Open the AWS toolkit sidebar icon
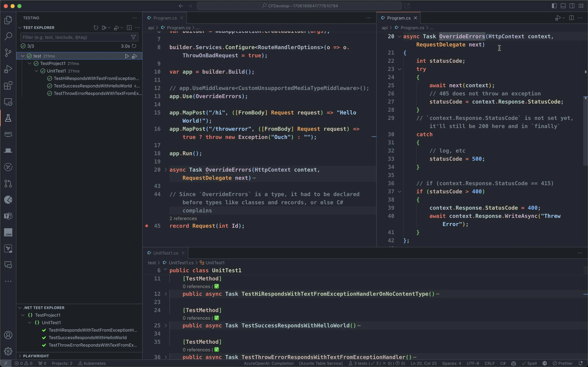This screenshot has width=588, height=367. coord(8,134)
